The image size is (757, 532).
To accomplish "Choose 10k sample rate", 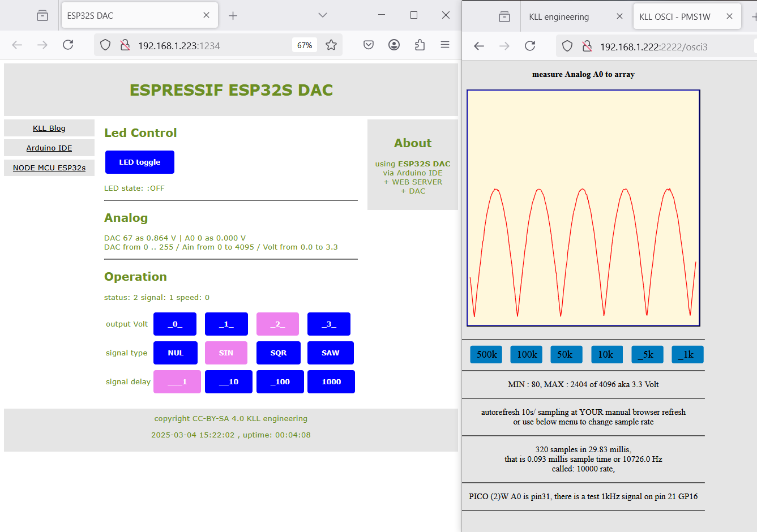I will coord(607,354).
